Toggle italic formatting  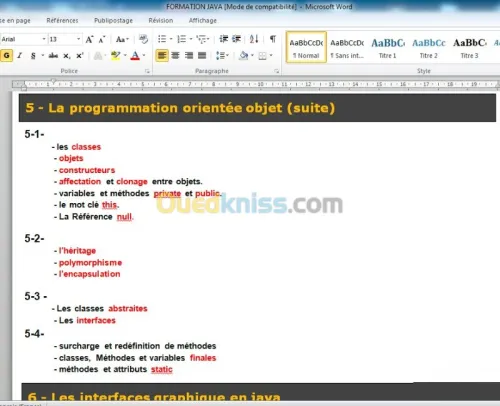pos(20,55)
